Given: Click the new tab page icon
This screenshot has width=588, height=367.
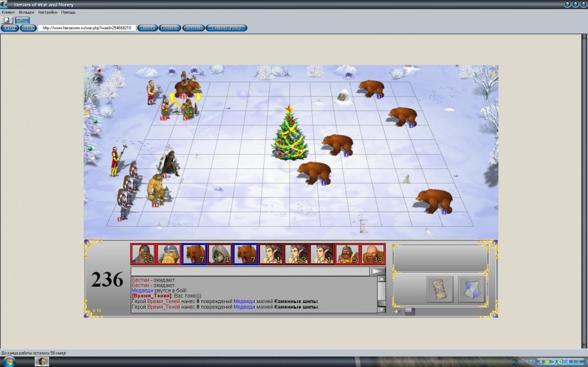Looking at the screenshot, I should point(7,20).
